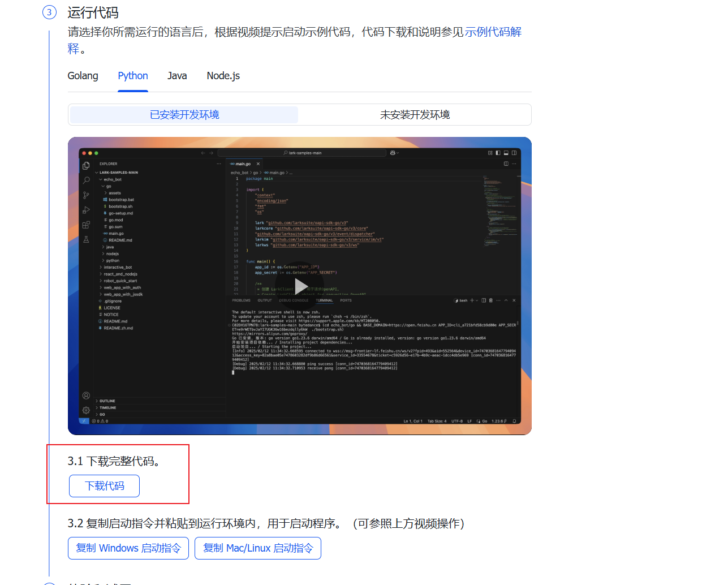Select the Python tab
The width and height of the screenshot is (728, 585).
[x=133, y=76]
